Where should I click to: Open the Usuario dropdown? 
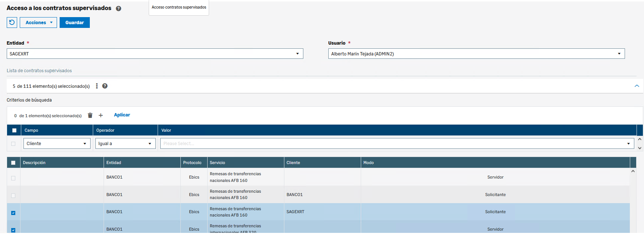point(476,54)
